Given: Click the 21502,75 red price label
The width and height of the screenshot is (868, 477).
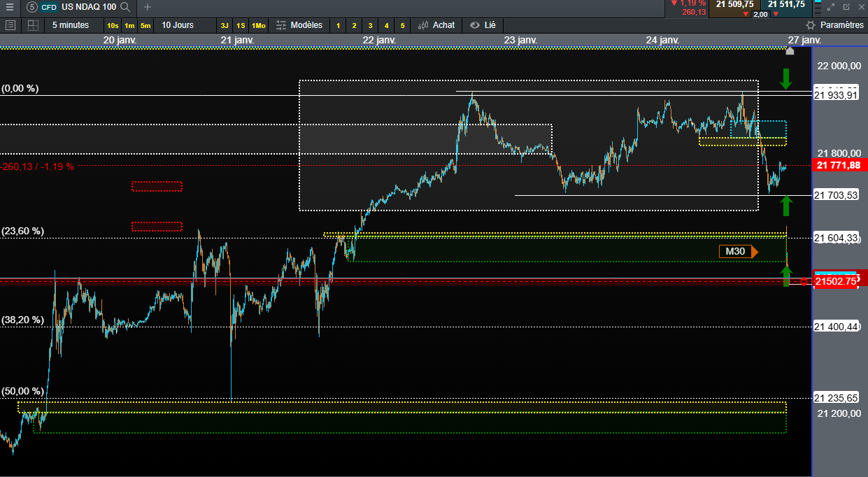Looking at the screenshot, I should click(837, 281).
